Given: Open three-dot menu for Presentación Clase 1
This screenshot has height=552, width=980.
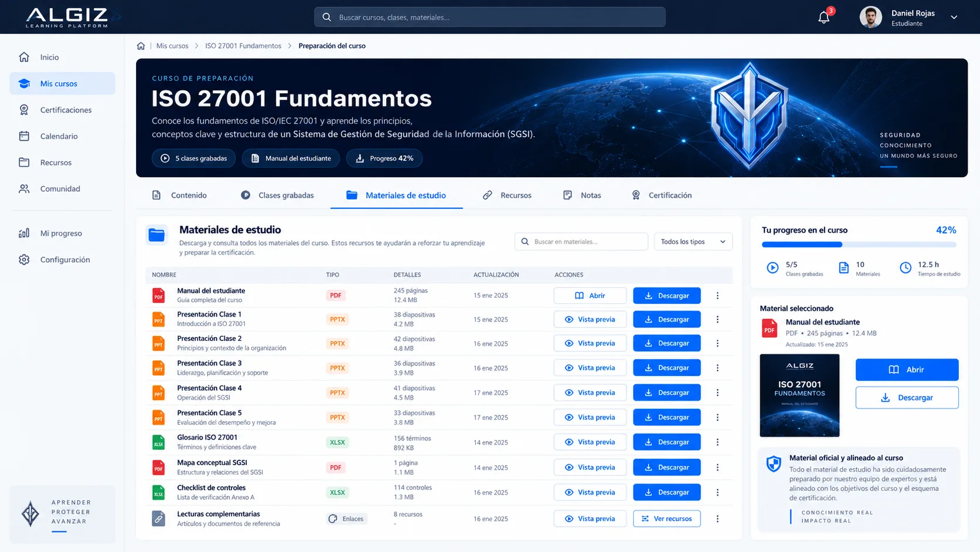Looking at the screenshot, I should tap(717, 320).
